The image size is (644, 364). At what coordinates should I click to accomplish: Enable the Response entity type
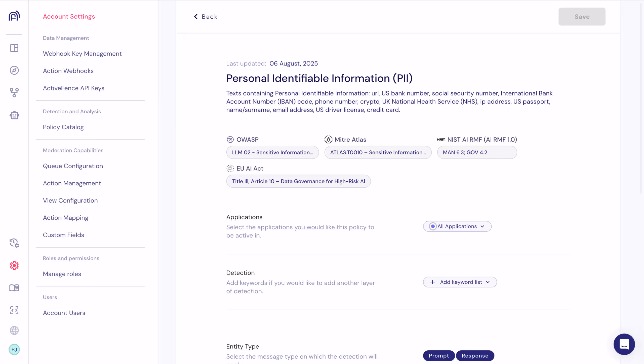pos(475,356)
